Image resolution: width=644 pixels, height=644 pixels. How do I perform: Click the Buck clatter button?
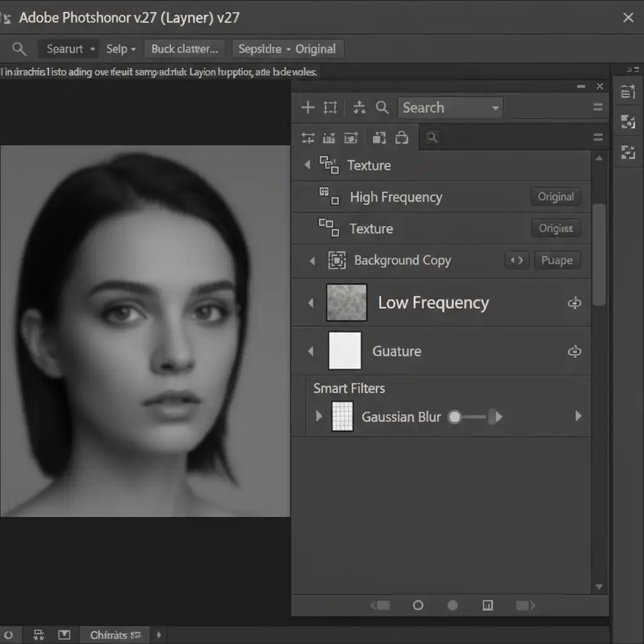click(184, 49)
